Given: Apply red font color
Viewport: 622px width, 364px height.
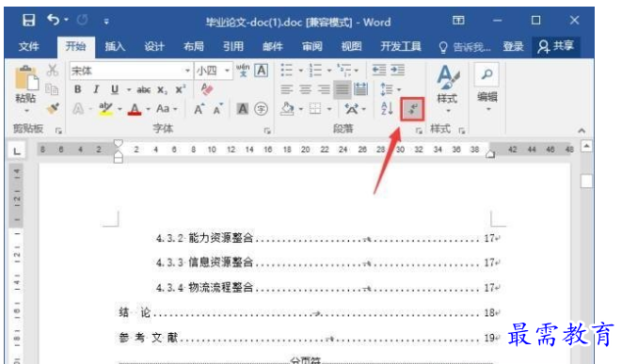Looking at the screenshot, I should (x=135, y=109).
